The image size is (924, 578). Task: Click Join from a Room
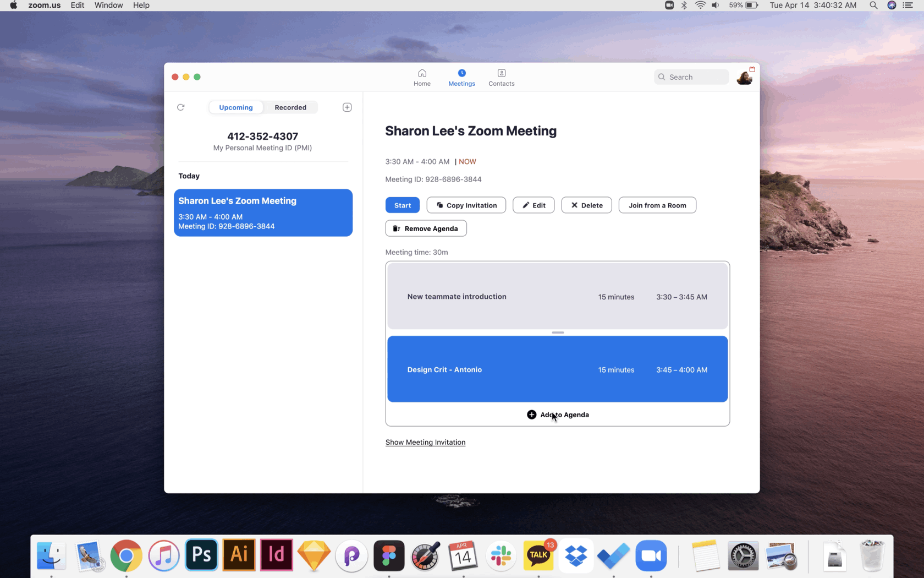pos(657,205)
